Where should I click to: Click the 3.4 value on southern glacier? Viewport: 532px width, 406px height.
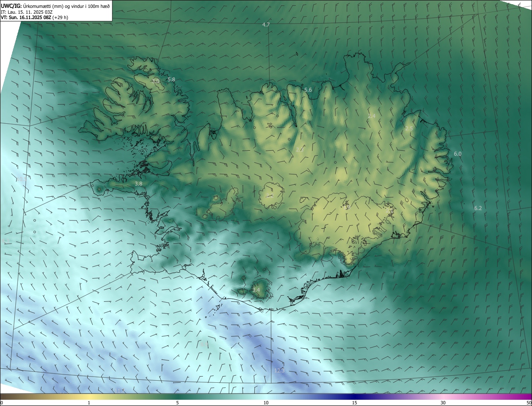[256, 290]
